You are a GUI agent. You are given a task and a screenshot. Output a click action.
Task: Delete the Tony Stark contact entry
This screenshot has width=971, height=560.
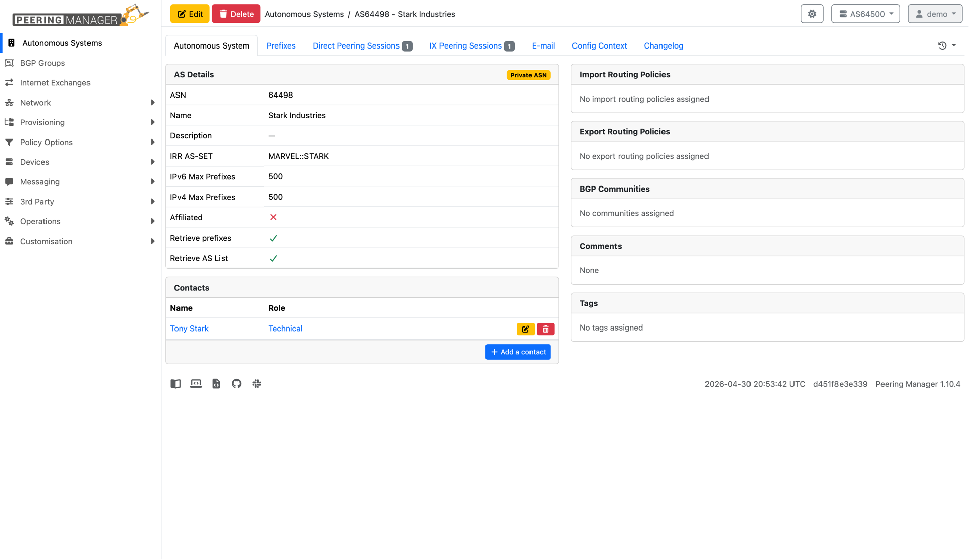(545, 329)
